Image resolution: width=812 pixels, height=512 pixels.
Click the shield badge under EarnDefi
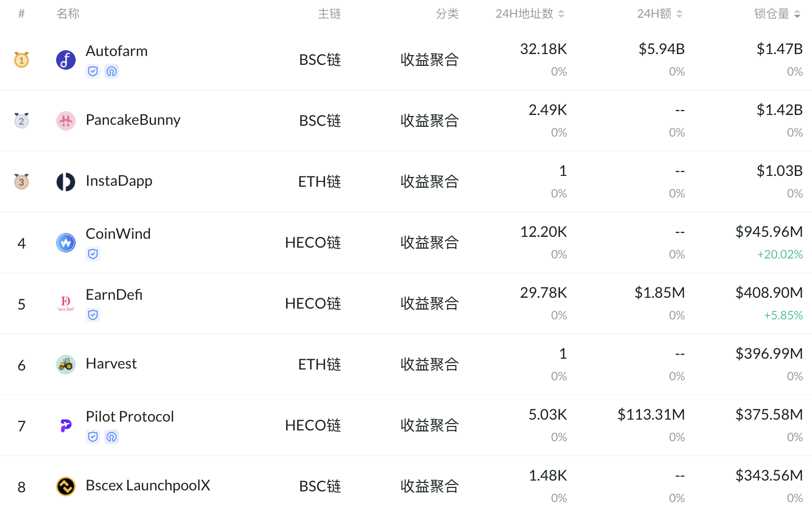pyautogui.click(x=93, y=315)
